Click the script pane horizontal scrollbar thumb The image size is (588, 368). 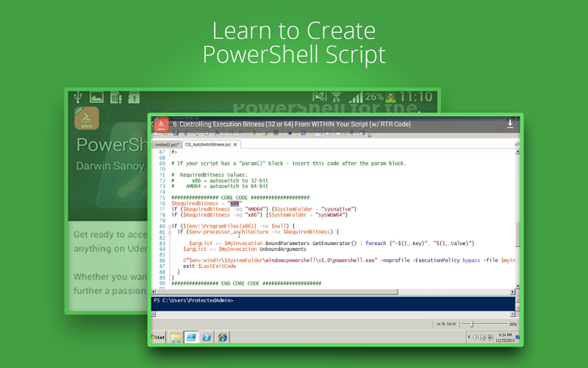277,291
